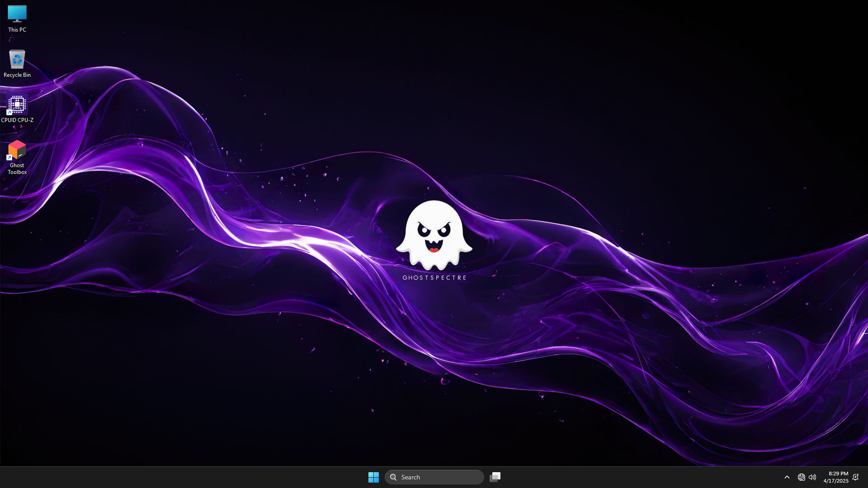
Task: Open notifications via the bell icon
Action: 855,477
